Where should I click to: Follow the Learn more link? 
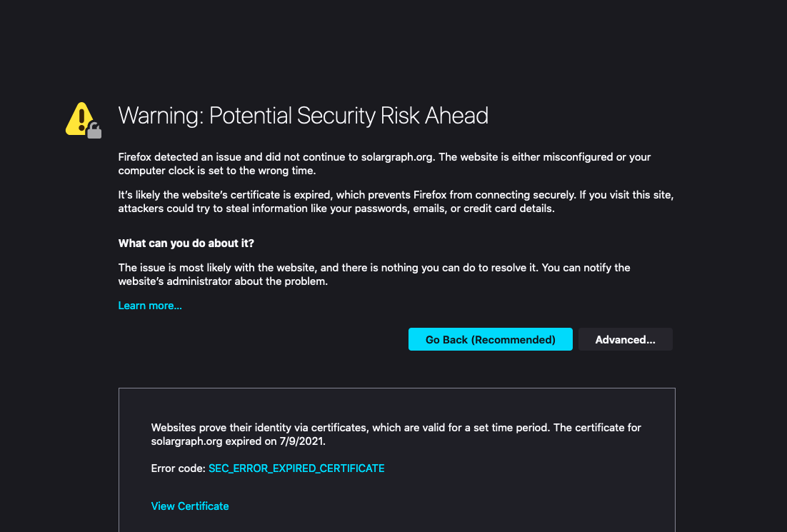tap(149, 305)
